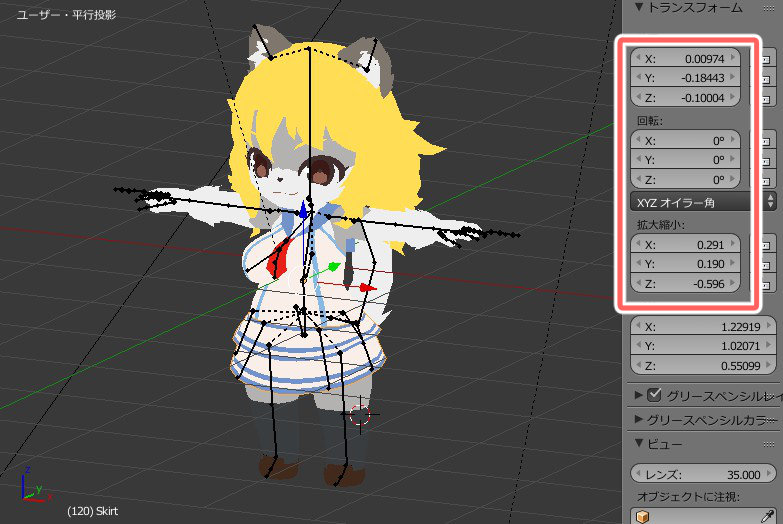Click the red X-axis manipulator arrow
Image resolution: width=783 pixels, height=524 pixels.
point(368,288)
